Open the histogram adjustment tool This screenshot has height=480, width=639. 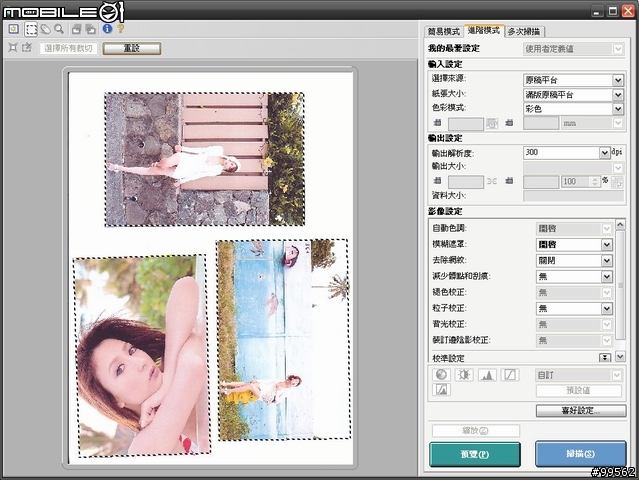487,374
